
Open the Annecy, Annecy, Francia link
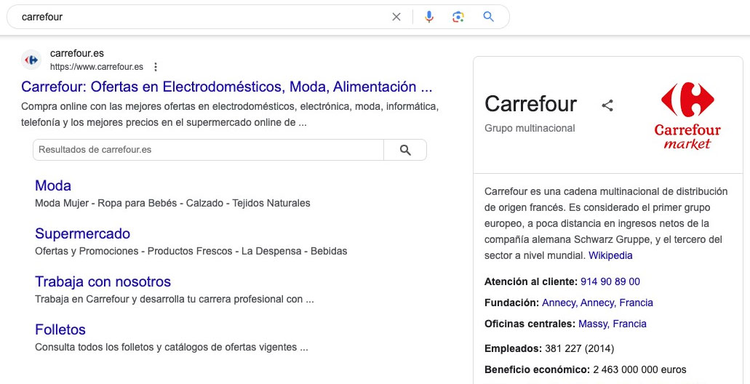[x=597, y=303]
